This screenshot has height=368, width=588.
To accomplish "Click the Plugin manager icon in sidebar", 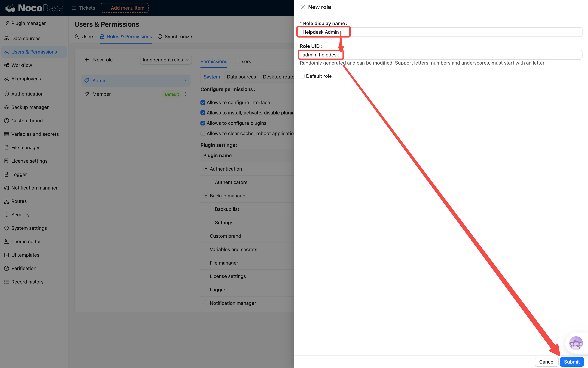I will pos(7,23).
